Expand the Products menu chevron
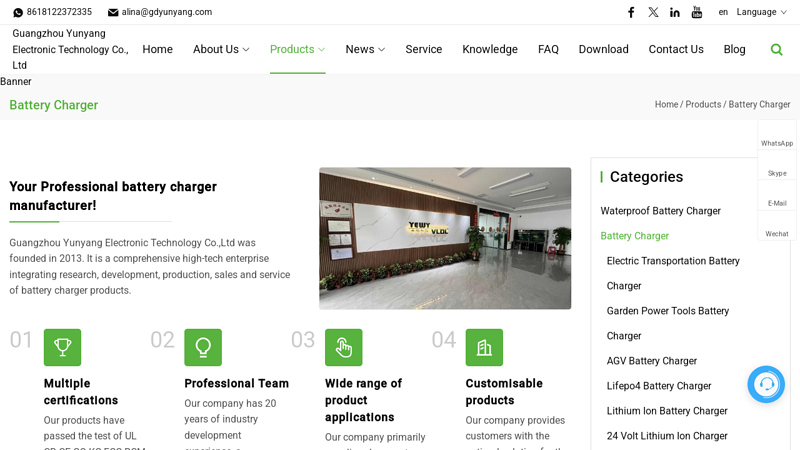The image size is (800, 450). pos(321,49)
